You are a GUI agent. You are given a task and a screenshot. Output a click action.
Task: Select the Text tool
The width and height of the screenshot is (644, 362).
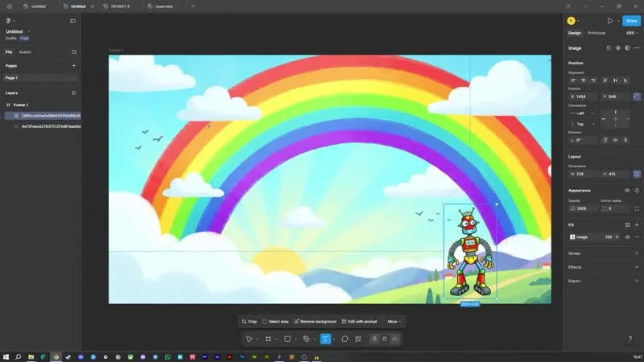325,339
